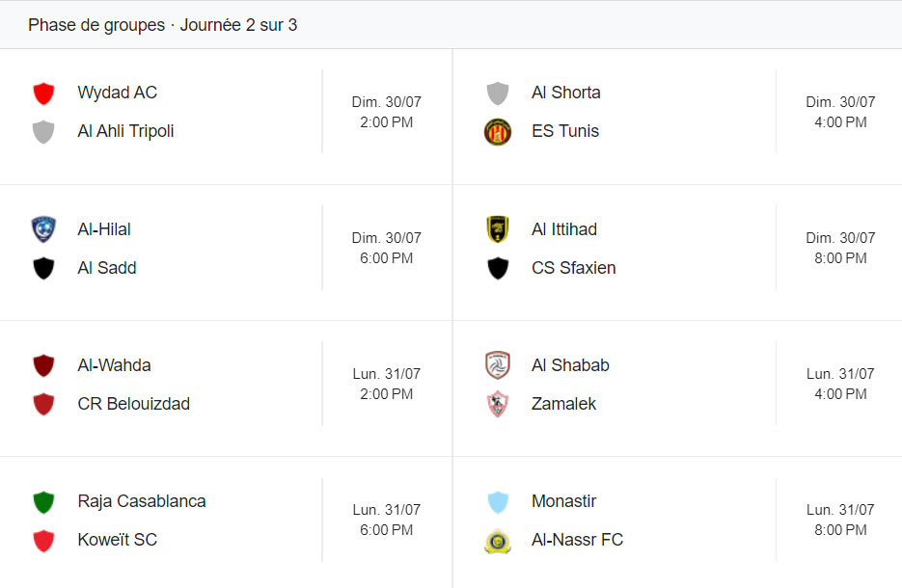Click the red Wydad AC crest
Screen dimensions: 902x588
click(x=43, y=94)
